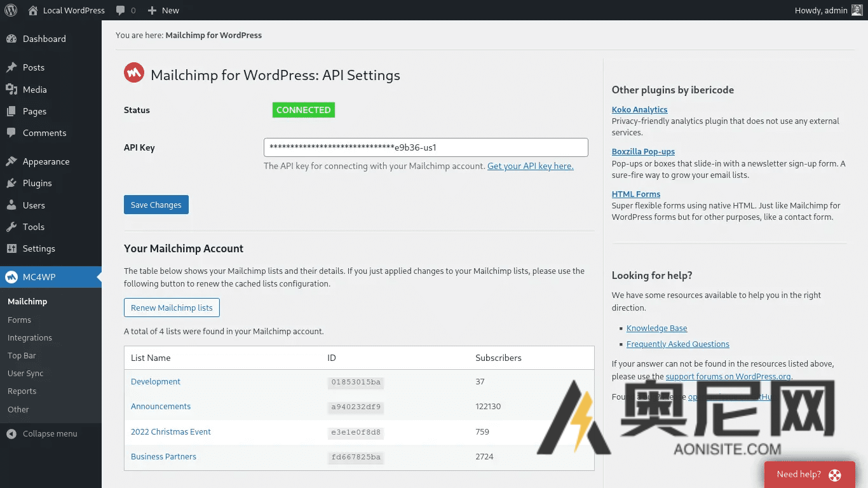Open the Development list link
The image size is (868, 488).
tap(156, 381)
